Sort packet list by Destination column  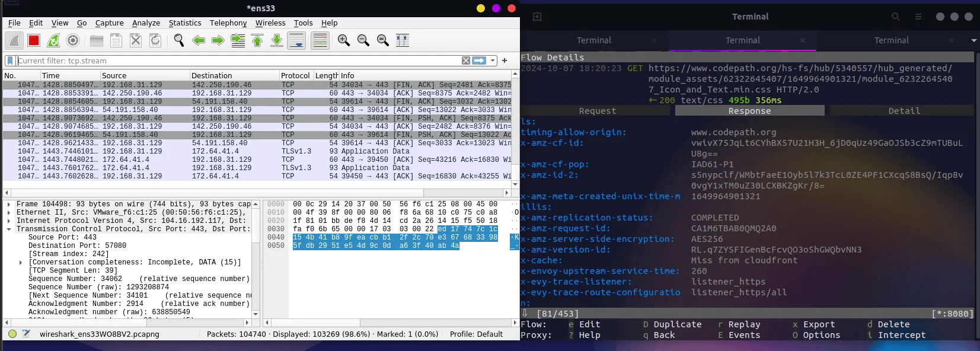tap(234, 75)
